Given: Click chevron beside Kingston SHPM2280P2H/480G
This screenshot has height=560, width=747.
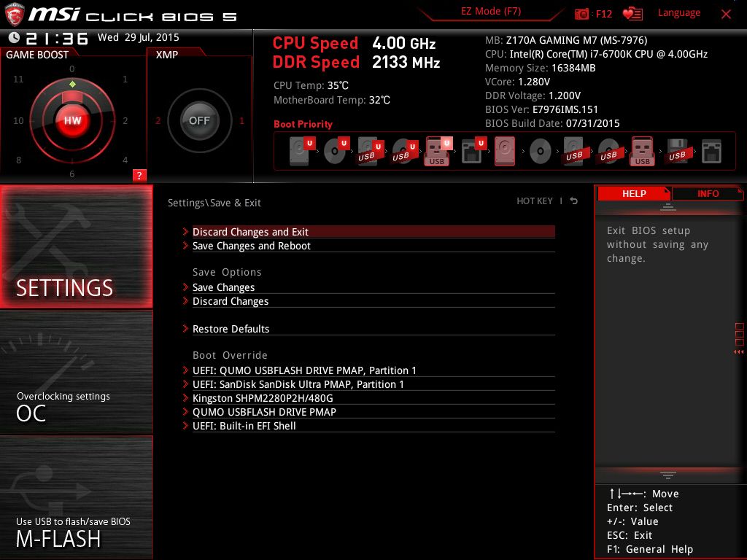Looking at the screenshot, I should (185, 397).
